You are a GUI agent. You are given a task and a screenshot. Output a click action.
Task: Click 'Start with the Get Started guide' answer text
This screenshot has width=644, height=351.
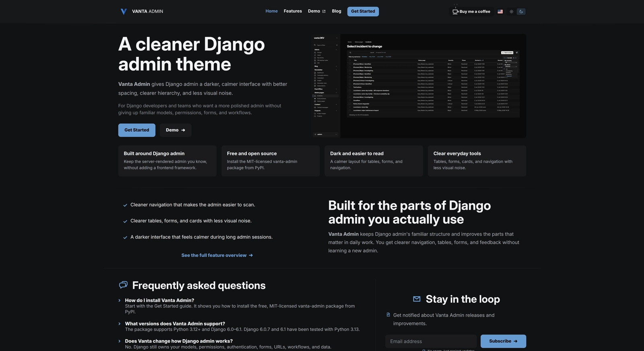tap(240, 309)
